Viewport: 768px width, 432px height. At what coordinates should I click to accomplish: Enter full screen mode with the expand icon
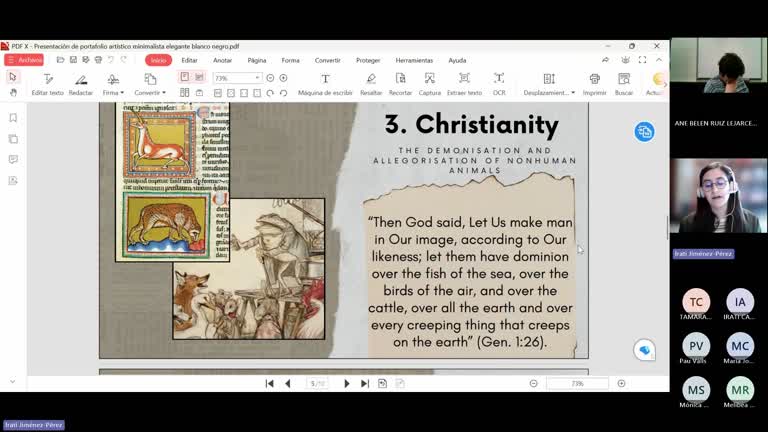(x=642, y=60)
